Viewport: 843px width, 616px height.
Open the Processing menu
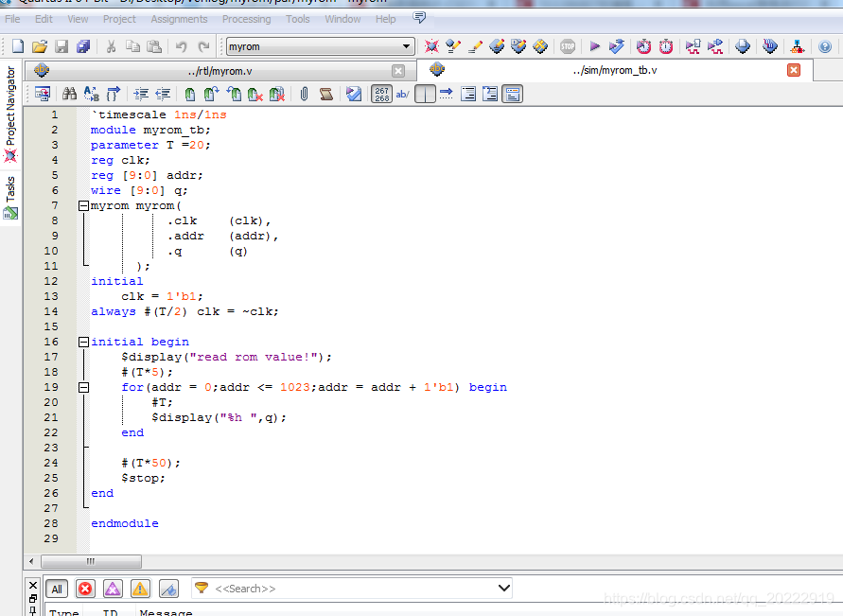tap(246, 18)
